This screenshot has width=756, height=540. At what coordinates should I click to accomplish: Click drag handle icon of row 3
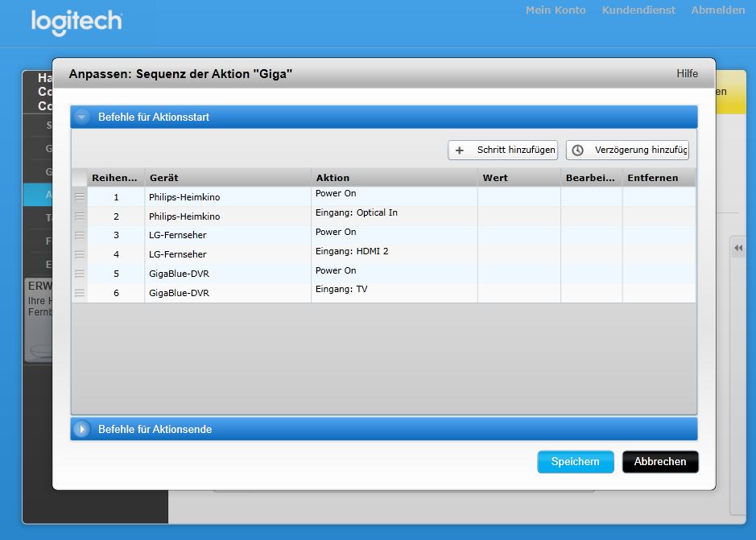coord(79,235)
